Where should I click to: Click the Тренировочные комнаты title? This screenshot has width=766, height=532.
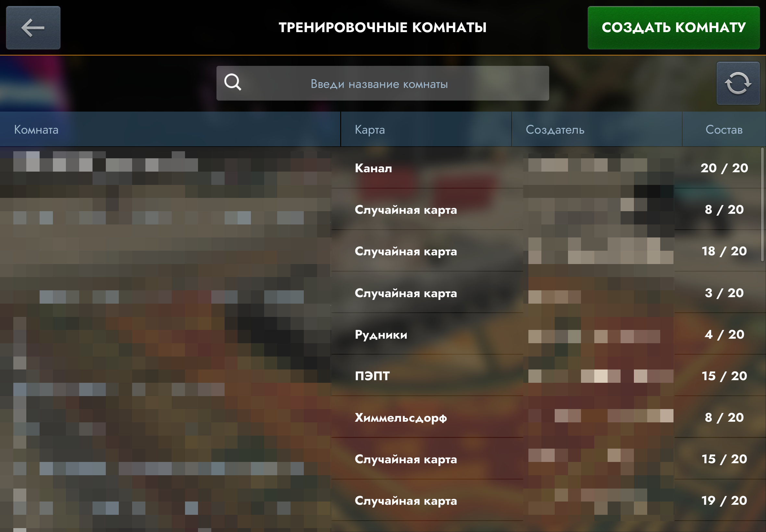click(x=382, y=27)
